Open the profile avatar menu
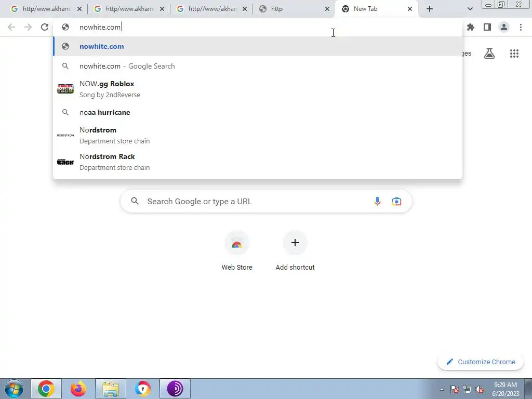Image resolution: width=532 pixels, height=399 pixels. [x=504, y=27]
